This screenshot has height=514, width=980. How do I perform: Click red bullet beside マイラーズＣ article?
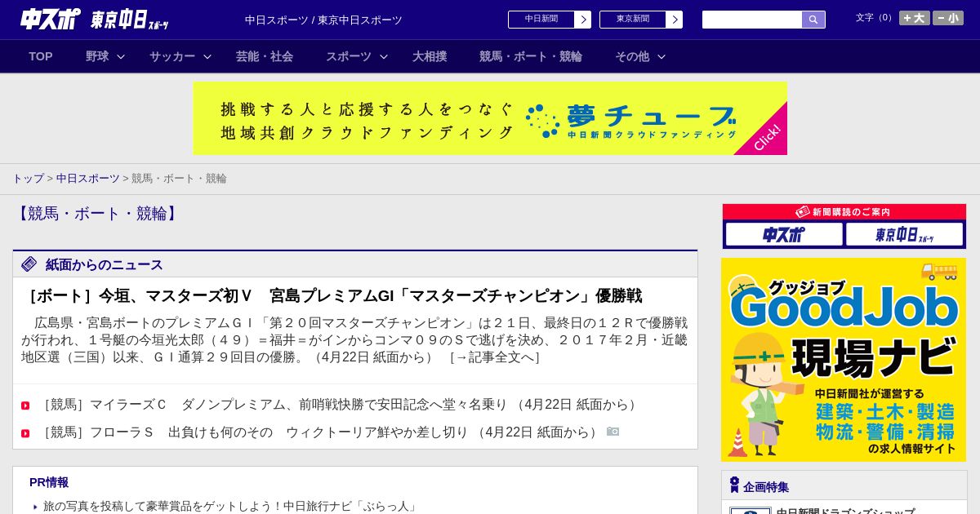click(25, 405)
